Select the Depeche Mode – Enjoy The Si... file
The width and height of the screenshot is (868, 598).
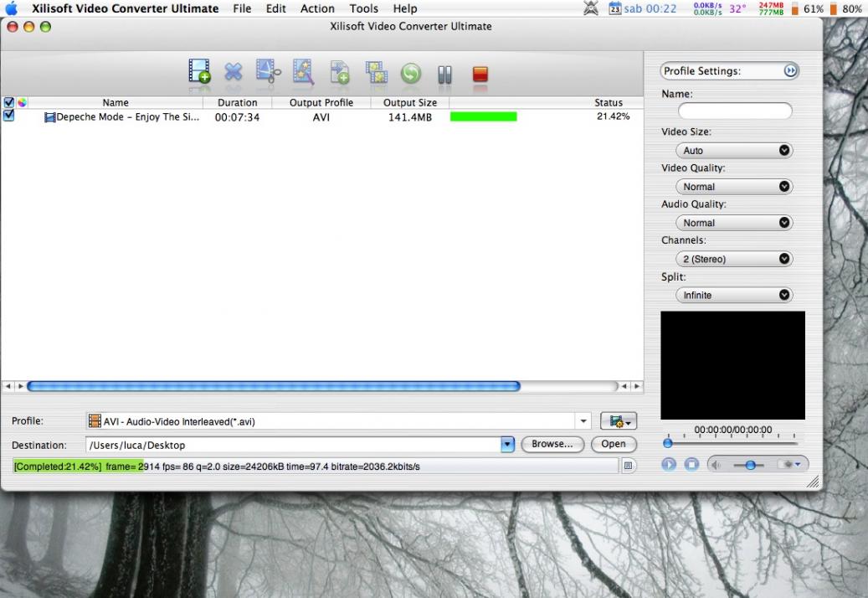pos(127,116)
